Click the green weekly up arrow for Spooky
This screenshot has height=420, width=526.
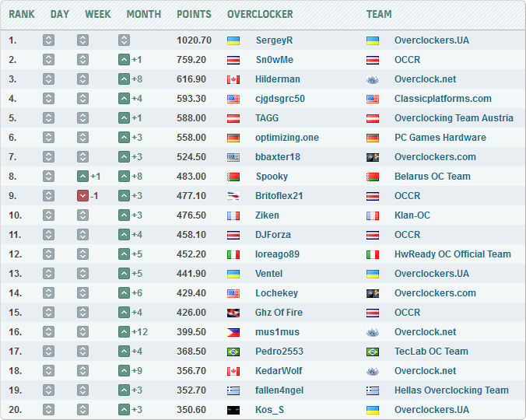(x=82, y=177)
